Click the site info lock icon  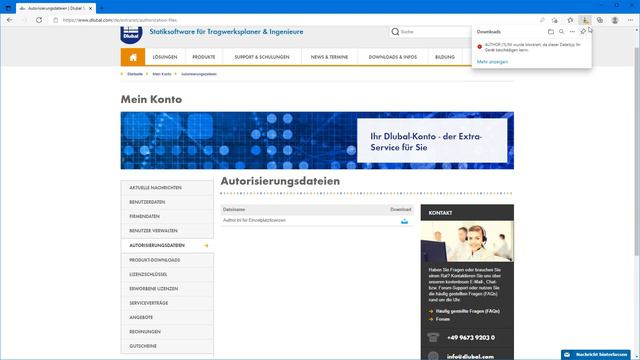[x=56, y=20]
